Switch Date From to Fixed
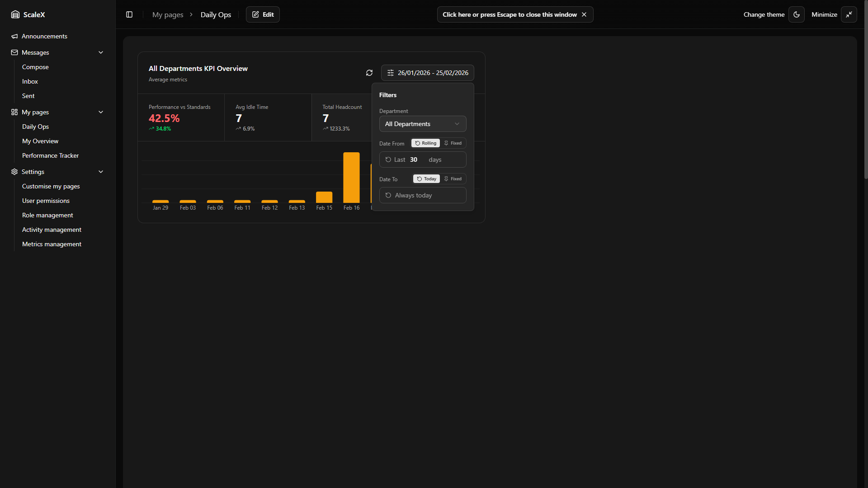868x488 pixels. pos(453,143)
